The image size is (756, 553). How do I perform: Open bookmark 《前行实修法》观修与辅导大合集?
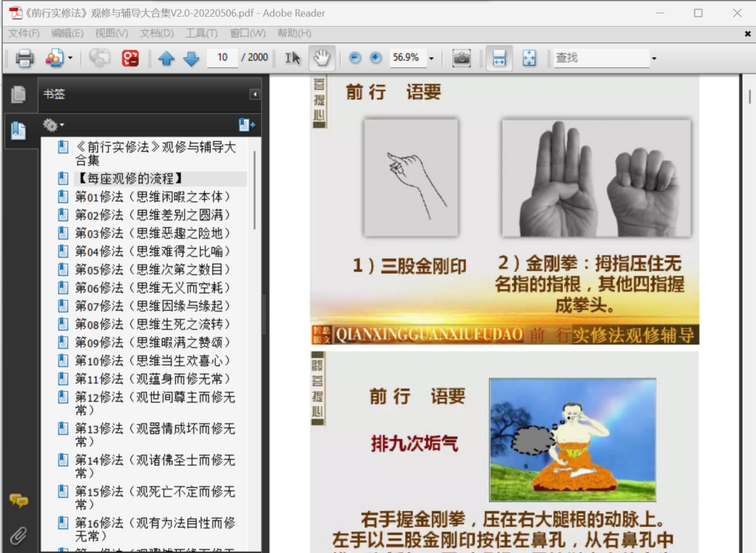point(155,154)
